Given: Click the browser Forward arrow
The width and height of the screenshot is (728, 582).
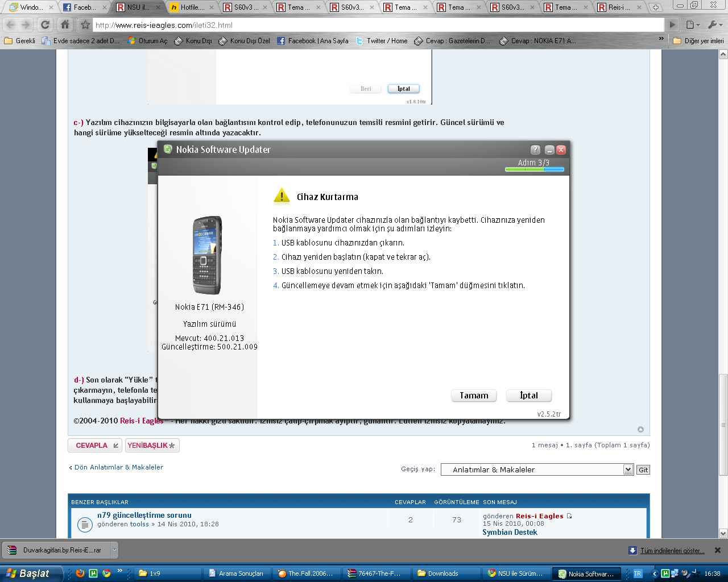Looking at the screenshot, I should [x=26, y=25].
